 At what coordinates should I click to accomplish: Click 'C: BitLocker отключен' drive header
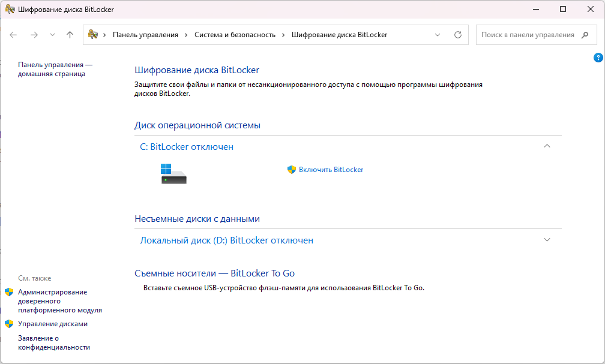(x=187, y=147)
